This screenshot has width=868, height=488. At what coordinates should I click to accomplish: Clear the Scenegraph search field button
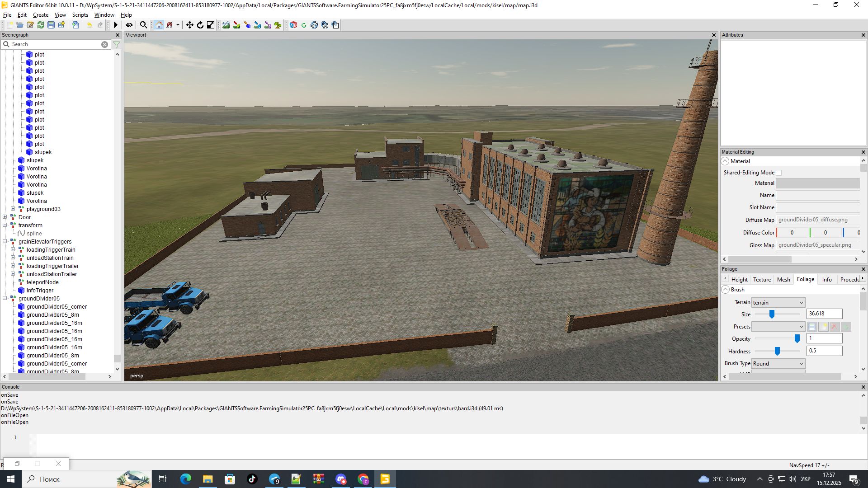(104, 44)
